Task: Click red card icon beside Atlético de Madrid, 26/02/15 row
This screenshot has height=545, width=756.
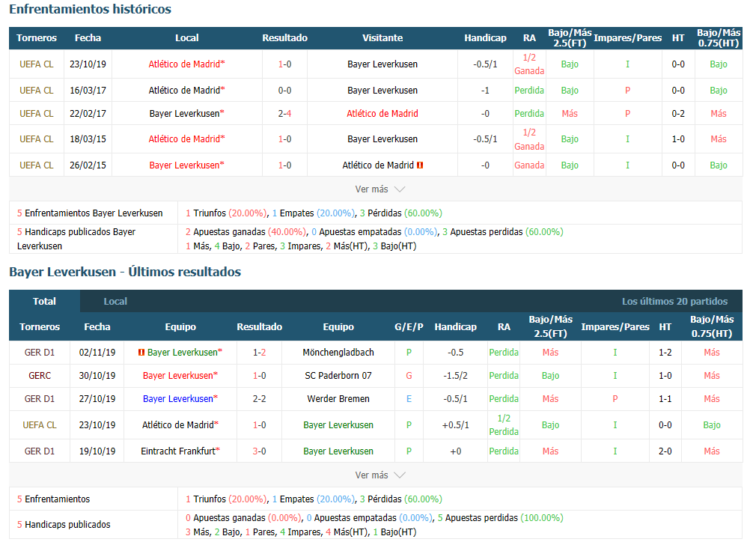Action: (x=420, y=165)
